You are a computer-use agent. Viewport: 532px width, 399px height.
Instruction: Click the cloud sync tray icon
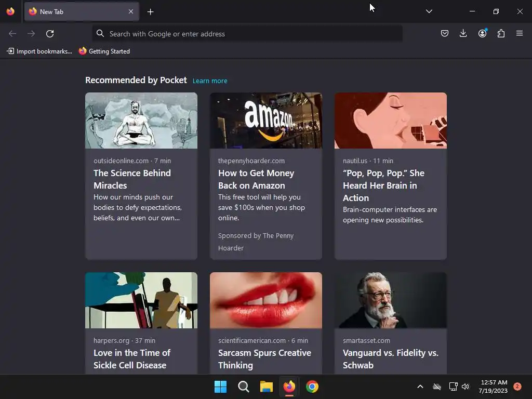(437, 387)
